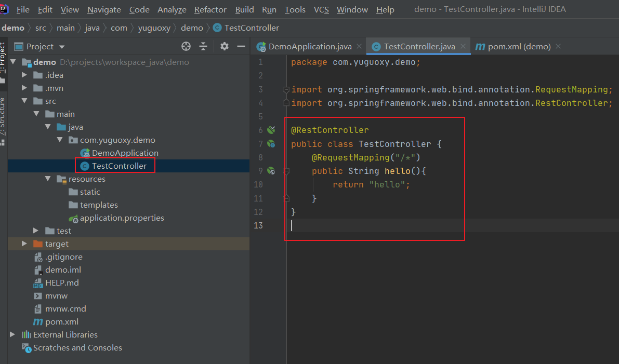Image resolution: width=619 pixels, height=364 pixels.
Task: Open the Project view dropdown
Action: tap(62, 47)
